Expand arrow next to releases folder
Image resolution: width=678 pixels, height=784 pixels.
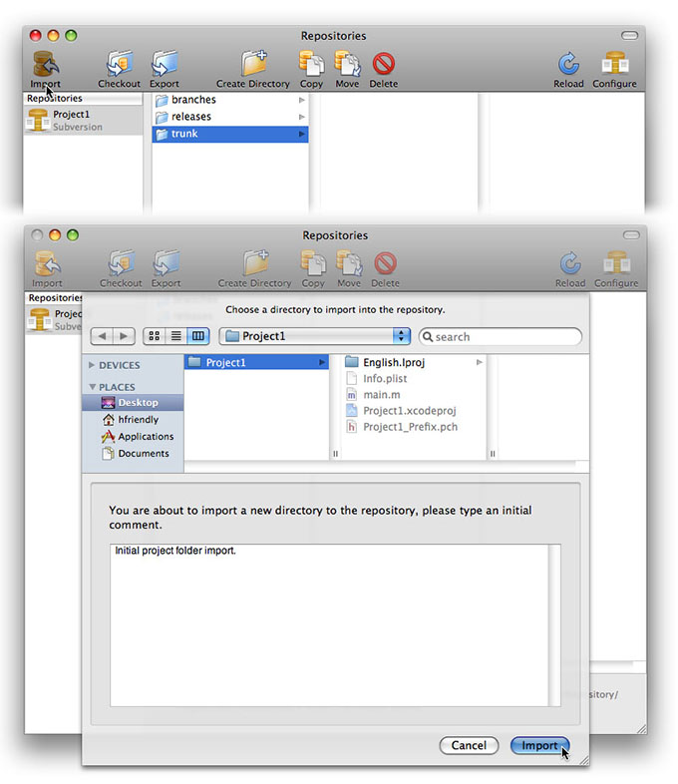click(302, 117)
